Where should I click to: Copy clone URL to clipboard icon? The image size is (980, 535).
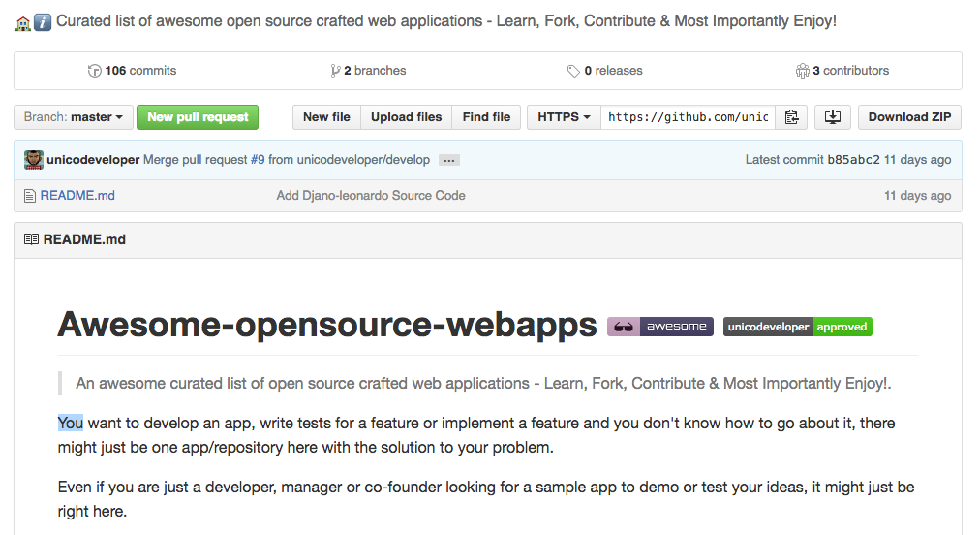(x=791, y=117)
